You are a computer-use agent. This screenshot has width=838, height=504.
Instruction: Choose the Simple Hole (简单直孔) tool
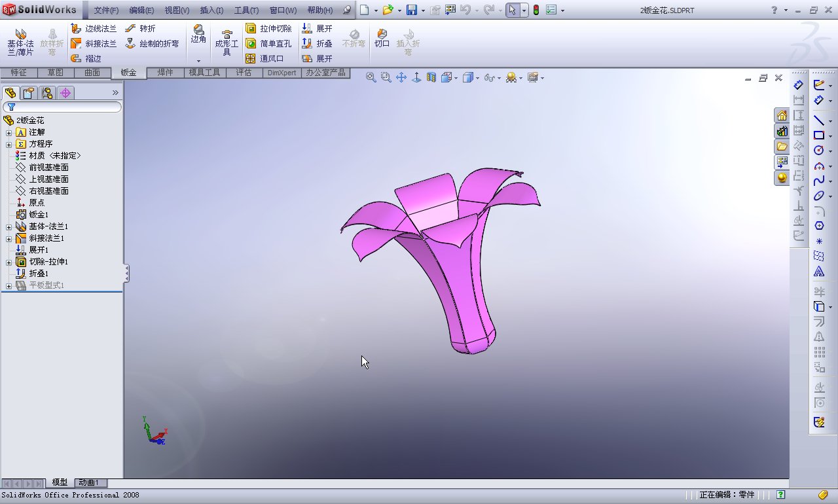(x=268, y=44)
